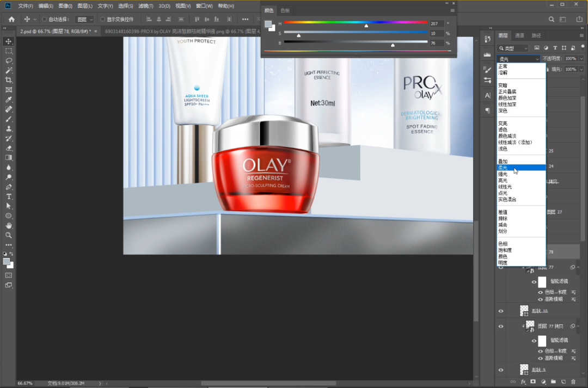588x388 pixels.
Task: Select the Healing Brush tool
Action: 9,109
